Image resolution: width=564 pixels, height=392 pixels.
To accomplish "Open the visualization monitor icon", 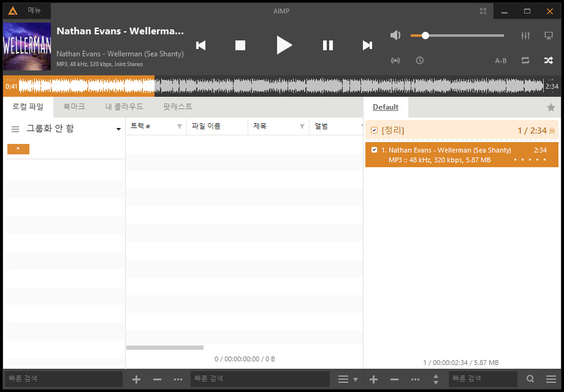I will [x=549, y=35].
